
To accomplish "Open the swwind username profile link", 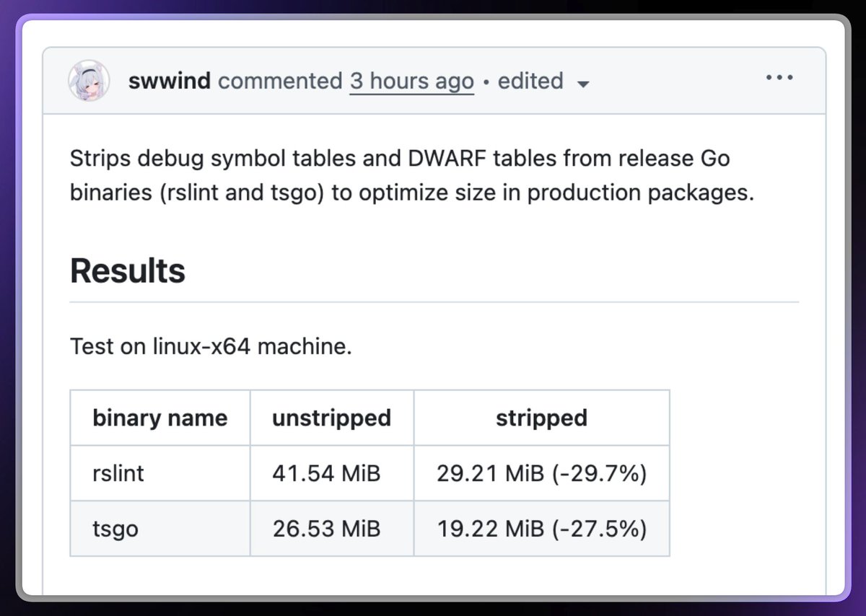I will pos(170,81).
